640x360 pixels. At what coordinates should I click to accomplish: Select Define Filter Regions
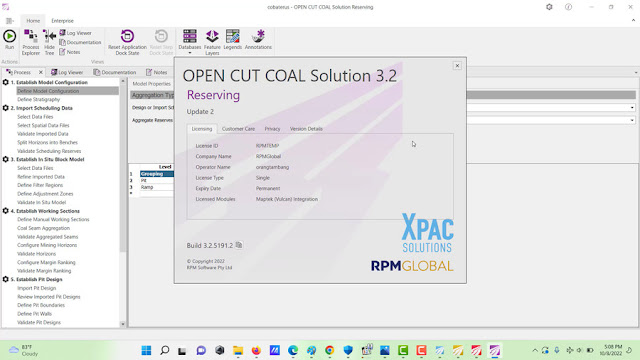click(x=40, y=185)
